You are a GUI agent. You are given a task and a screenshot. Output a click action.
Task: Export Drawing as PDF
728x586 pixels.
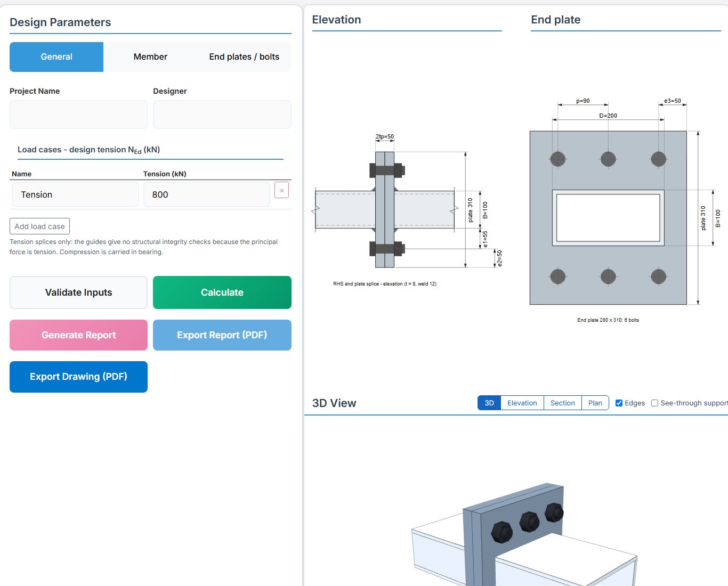(x=78, y=377)
